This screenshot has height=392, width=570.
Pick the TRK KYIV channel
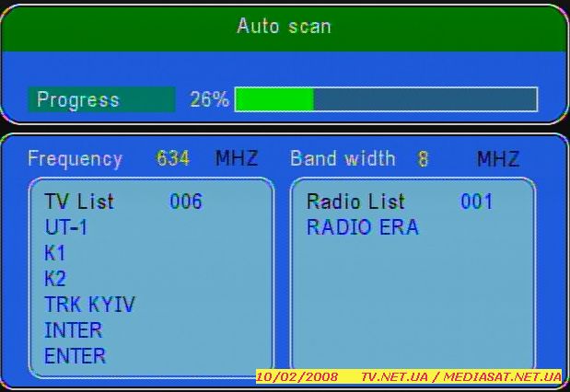(89, 305)
